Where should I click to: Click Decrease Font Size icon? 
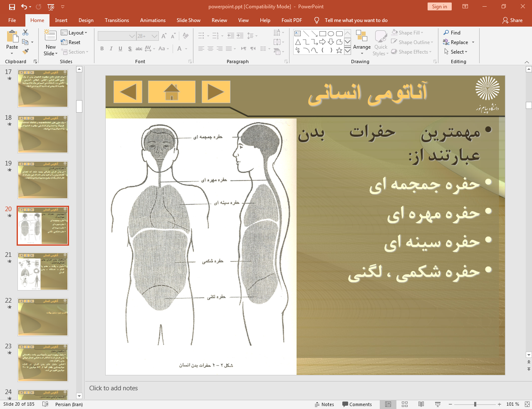(173, 36)
